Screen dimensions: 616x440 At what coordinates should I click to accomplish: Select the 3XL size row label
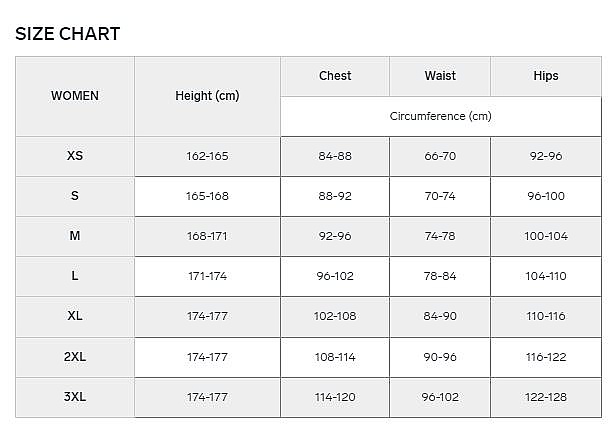click(75, 397)
